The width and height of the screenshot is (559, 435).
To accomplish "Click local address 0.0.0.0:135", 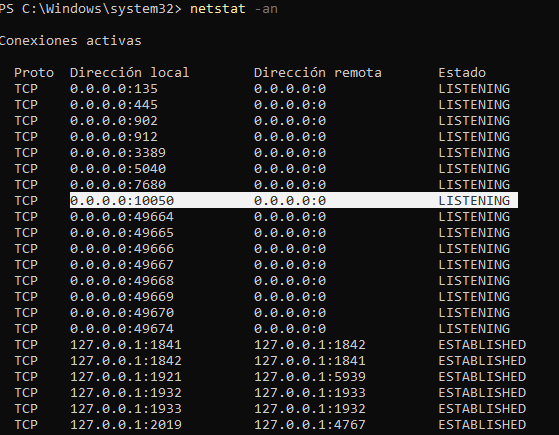I will [114, 89].
